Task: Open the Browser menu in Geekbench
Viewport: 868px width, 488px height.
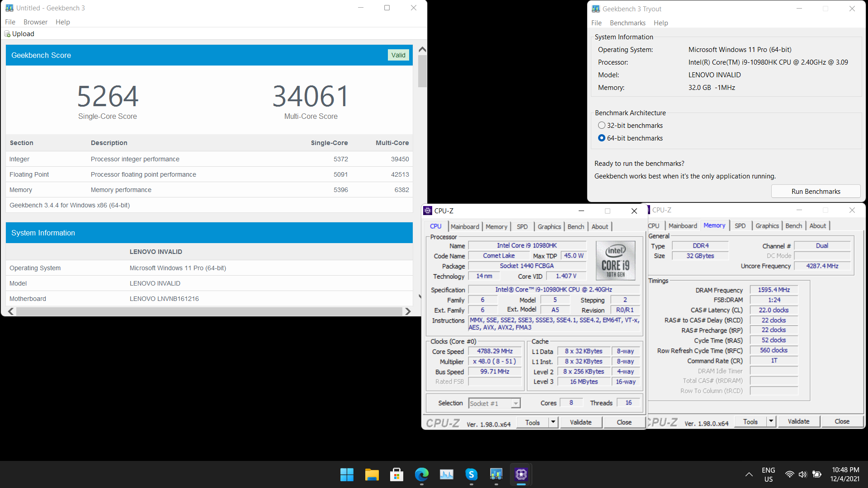Action: [x=35, y=22]
